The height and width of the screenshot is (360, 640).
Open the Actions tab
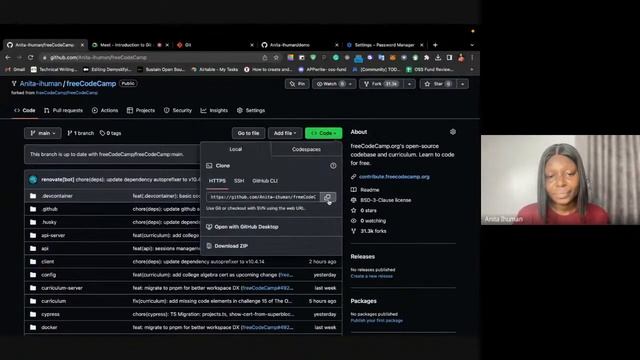pyautogui.click(x=105, y=111)
